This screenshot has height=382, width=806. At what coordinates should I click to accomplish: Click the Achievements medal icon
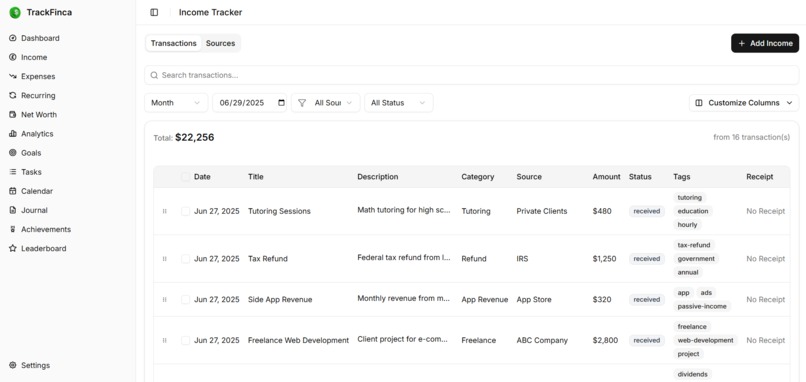click(x=13, y=229)
